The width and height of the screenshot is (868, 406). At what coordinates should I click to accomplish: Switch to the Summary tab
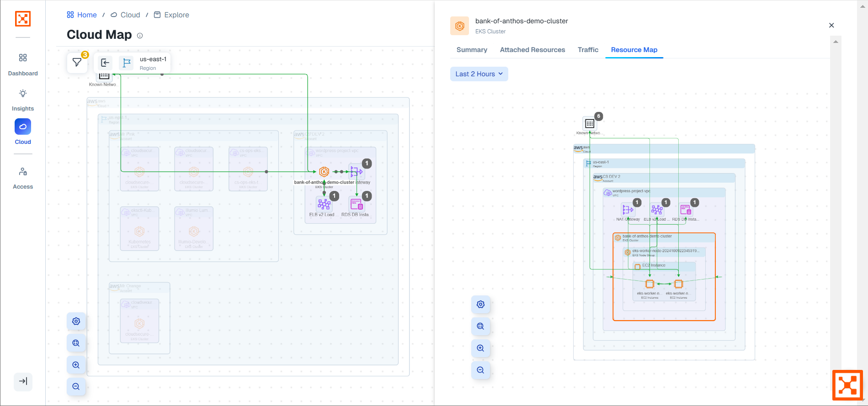[x=472, y=50]
